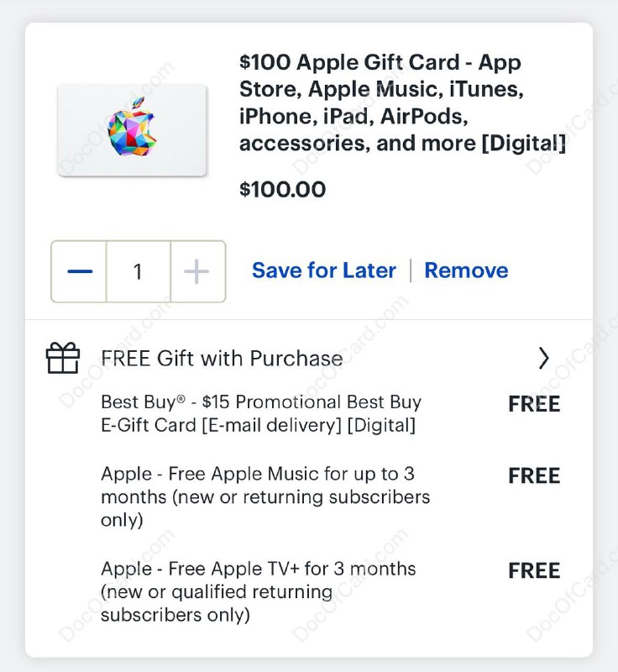This screenshot has height=672, width=618.
Task: Remove the Apple Gift Card from cart
Action: [x=466, y=270]
